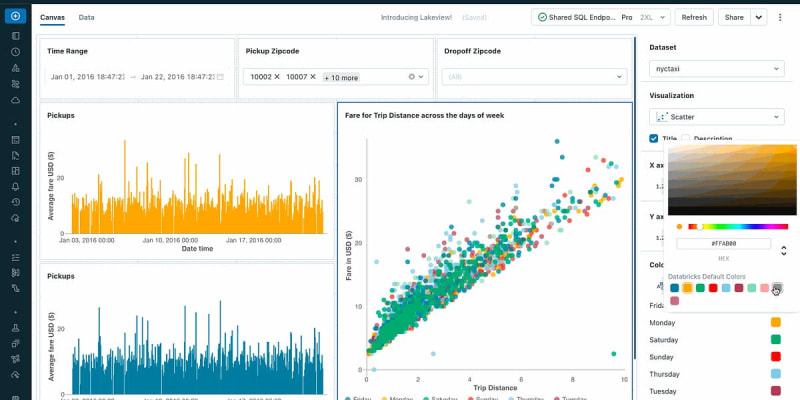Viewport: 800px width, 400px height.
Task: Expand the Dropoff Zipcode (All) dropdown
Action: tap(534, 77)
